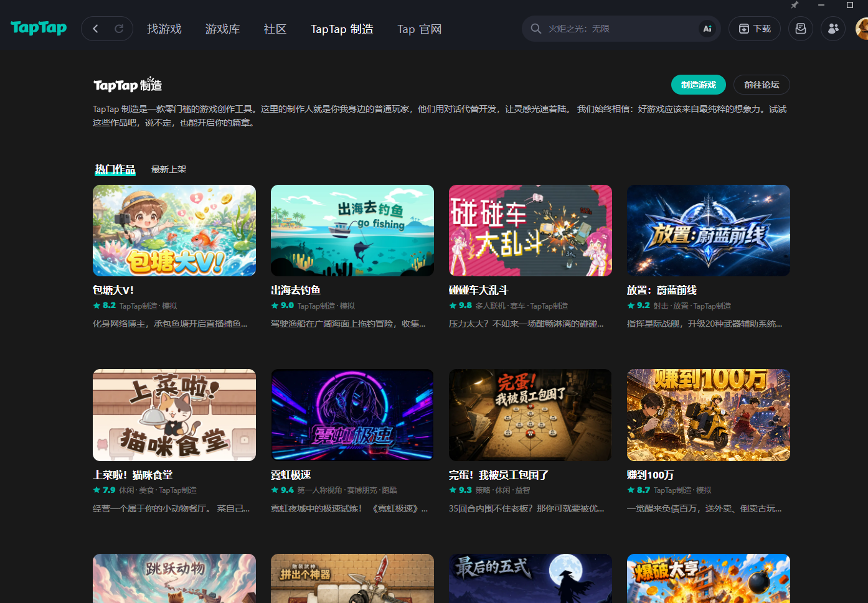Open the 上菜啦！猫咪食堂 cover image
Image resolution: width=868 pixels, height=603 pixels.
pyautogui.click(x=174, y=415)
